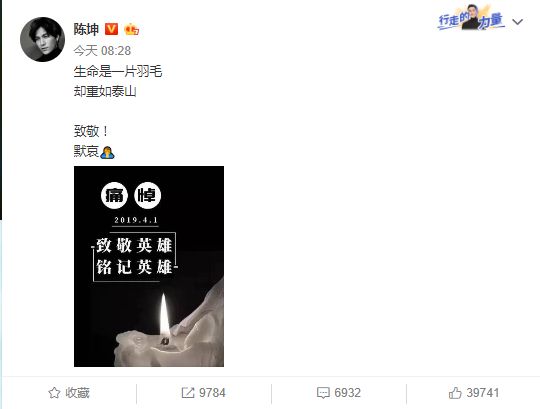The height and width of the screenshot is (409, 540).
Task: Click the thumbs-up like icon
Action: pos(455,392)
